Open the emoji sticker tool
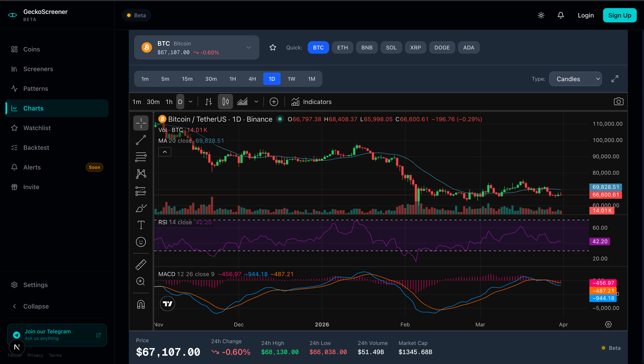Screen dimensions: 644x364 point(141,242)
